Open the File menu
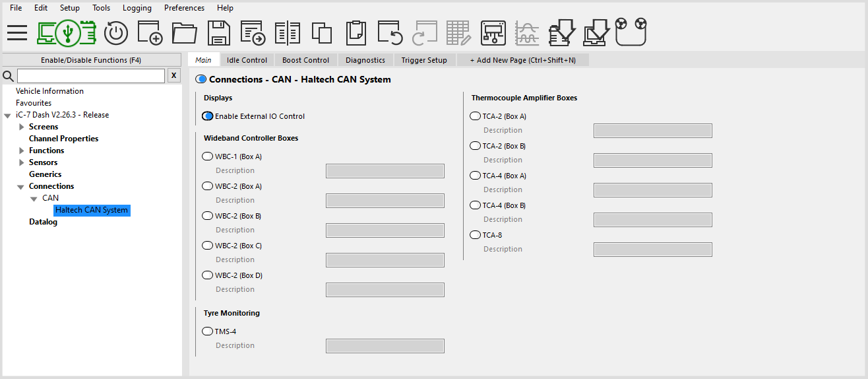868x379 pixels. point(16,8)
